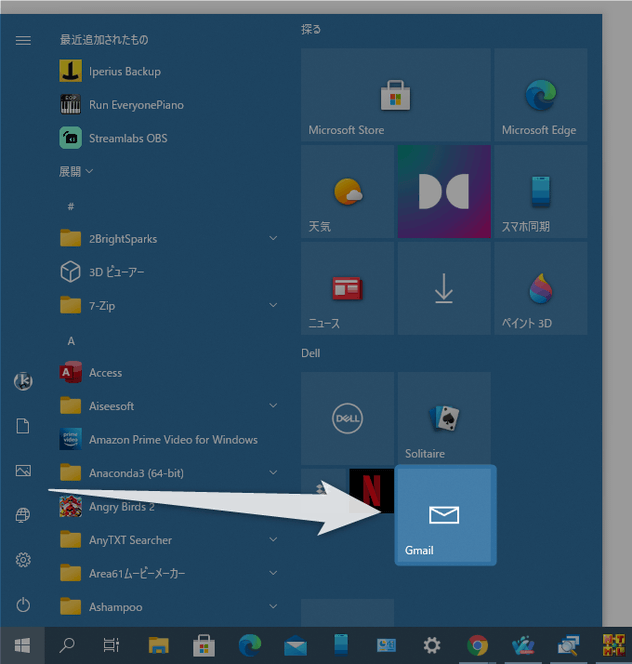632x664 pixels.
Task: Open File Explorer on taskbar
Action: 158,645
